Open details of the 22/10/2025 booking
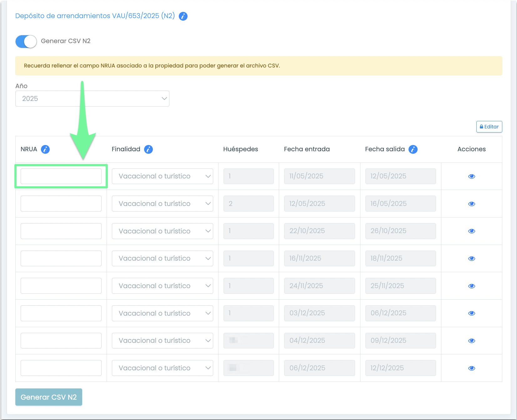The image size is (517, 420). pos(471,231)
